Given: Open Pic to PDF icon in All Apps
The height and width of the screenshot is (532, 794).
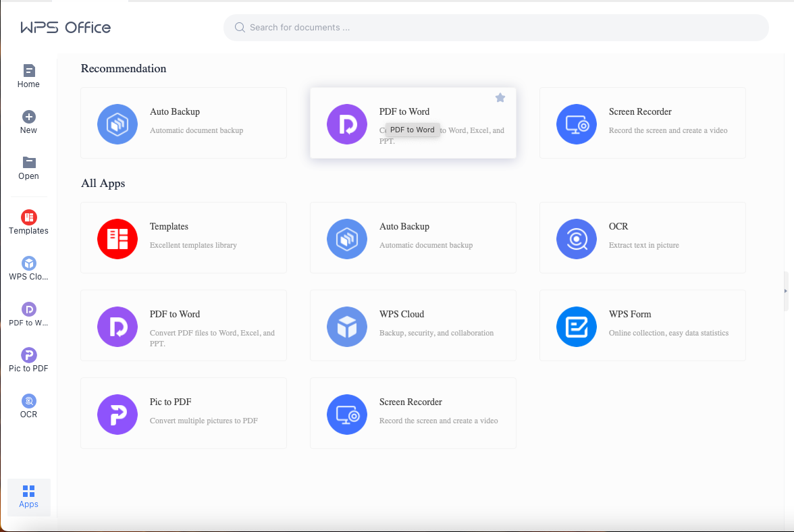Looking at the screenshot, I should click(x=117, y=415).
